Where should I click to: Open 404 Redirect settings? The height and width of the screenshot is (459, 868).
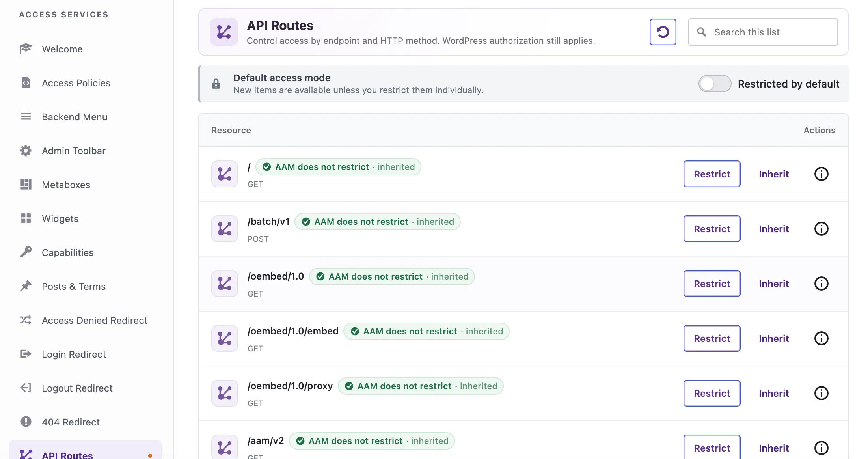pos(85,422)
